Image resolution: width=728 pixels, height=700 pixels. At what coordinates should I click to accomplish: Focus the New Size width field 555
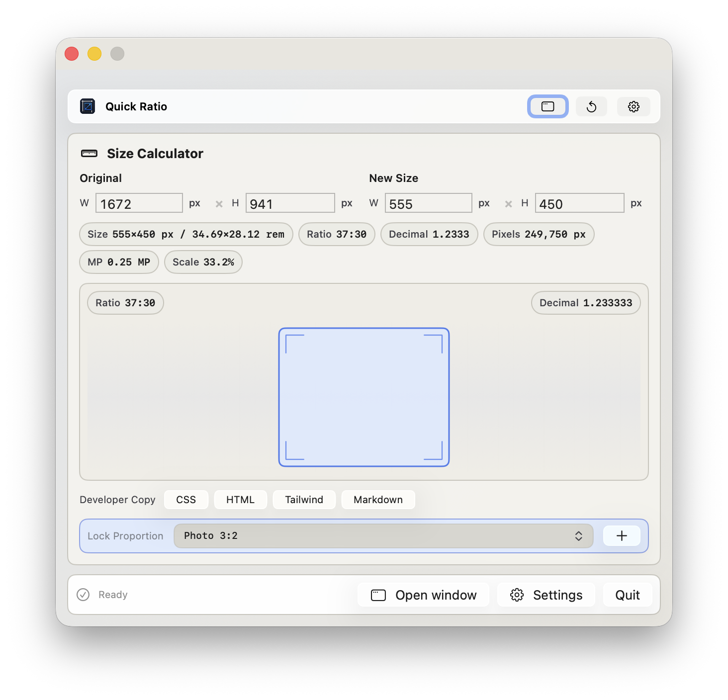(x=429, y=203)
